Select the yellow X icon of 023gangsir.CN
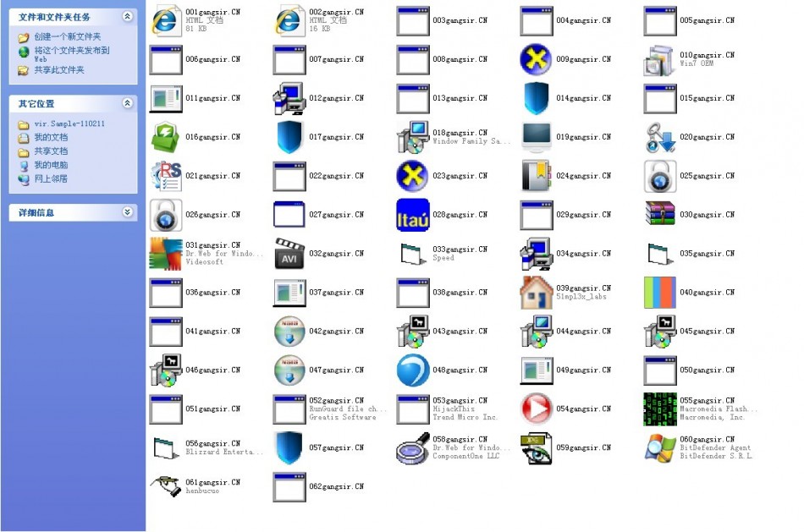Image resolution: width=804 pixels, height=532 pixels. [413, 176]
